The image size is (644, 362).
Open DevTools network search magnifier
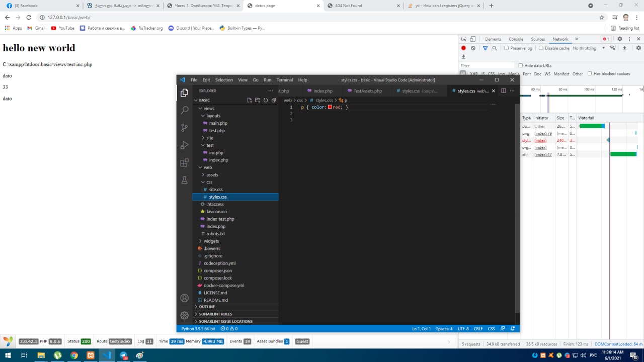pyautogui.click(x=495, y=48)
